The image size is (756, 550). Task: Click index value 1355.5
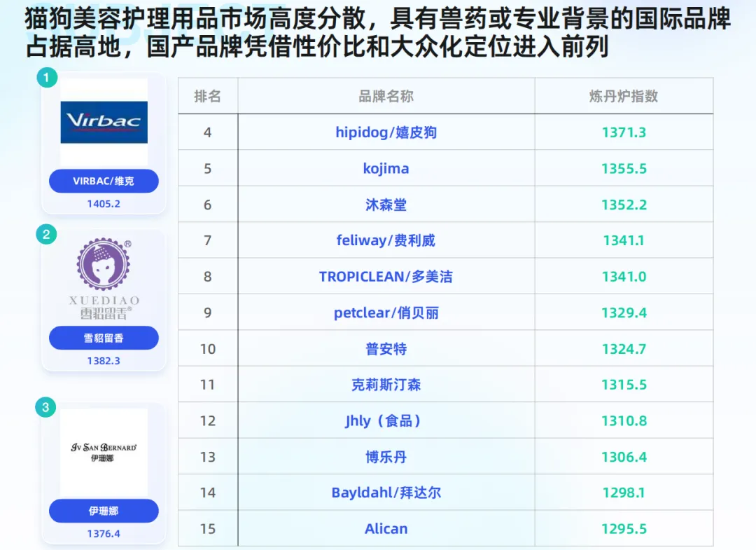[x=624, y=168]
